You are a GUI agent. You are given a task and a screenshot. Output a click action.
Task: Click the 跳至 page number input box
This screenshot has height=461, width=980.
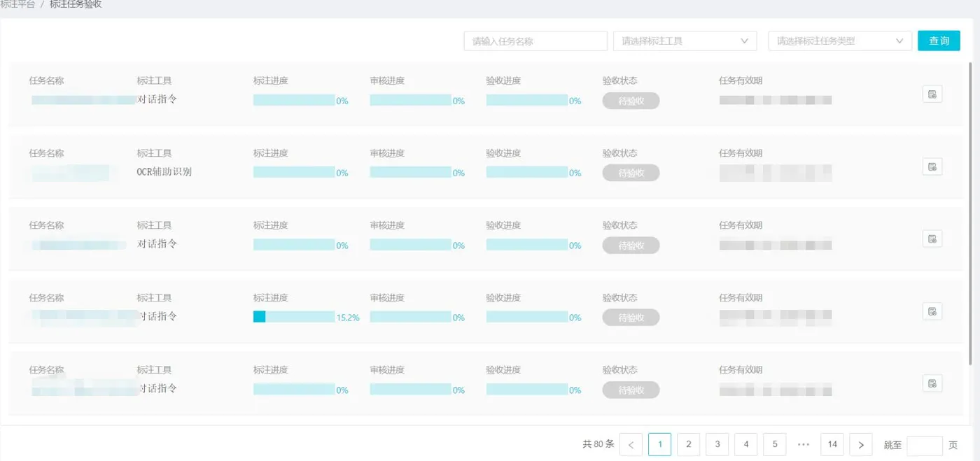[x=924, y=445]
